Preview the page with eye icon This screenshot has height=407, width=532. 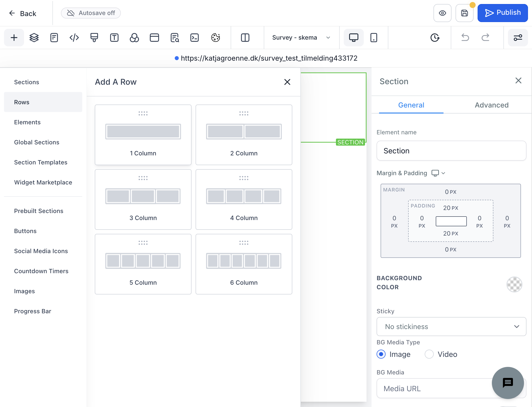(442, 13)
